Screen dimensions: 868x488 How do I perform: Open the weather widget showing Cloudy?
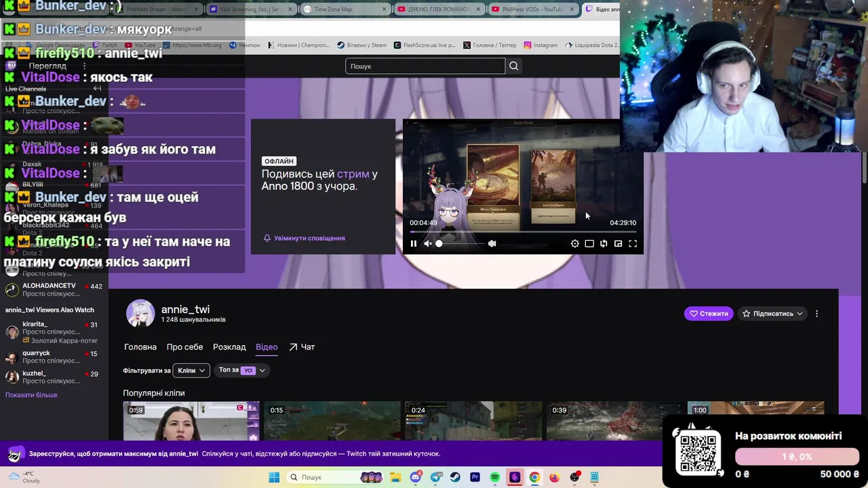point(24,477)
